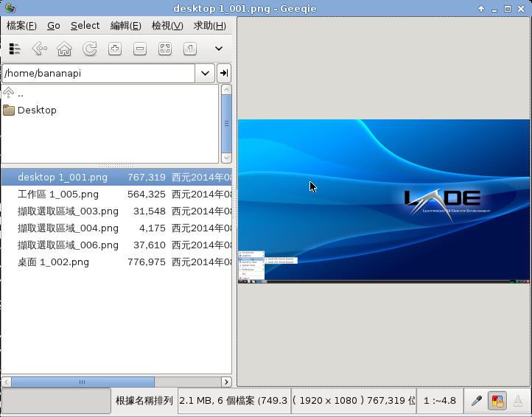
Task: Toggle the color management icon
Action: click(497, 401)
